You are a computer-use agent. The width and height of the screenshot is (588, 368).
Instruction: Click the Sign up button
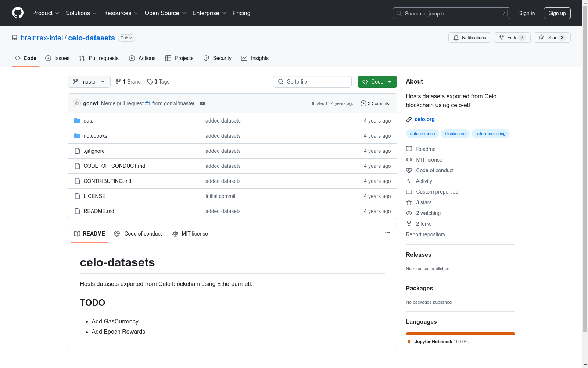point(557,13)
